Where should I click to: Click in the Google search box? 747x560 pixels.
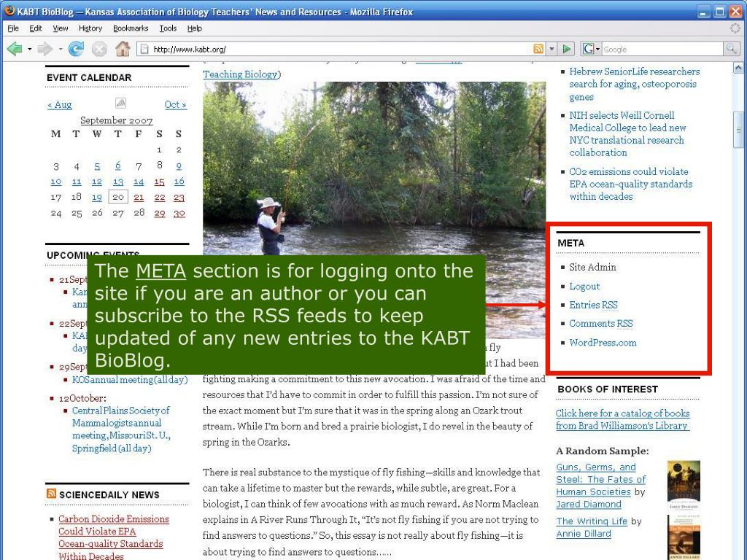click(x=662, y=49)
